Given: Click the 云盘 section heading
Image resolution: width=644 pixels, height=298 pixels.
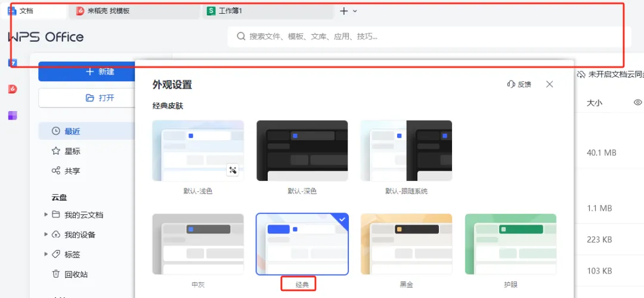Looking at the screenshot, I should coord(59,197).
